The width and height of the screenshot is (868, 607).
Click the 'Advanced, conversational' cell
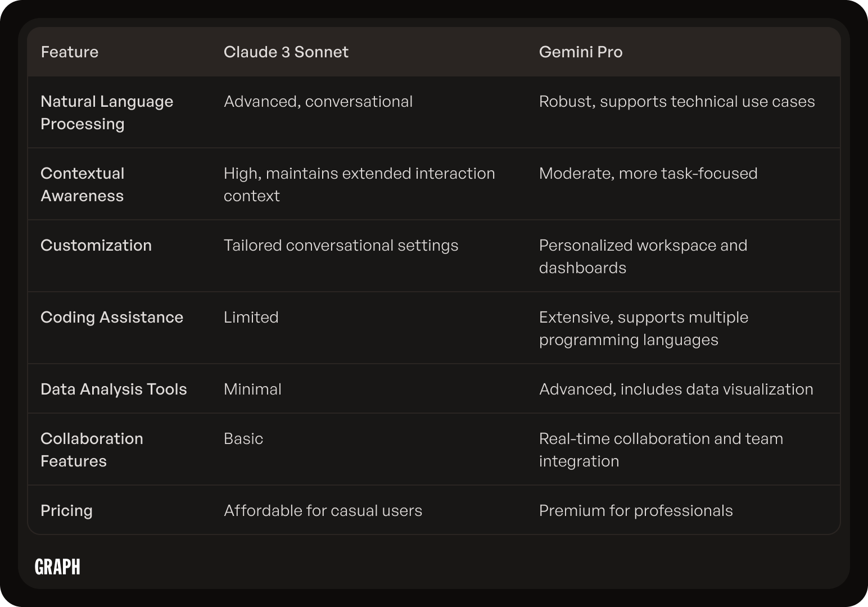tap(318, 101)
